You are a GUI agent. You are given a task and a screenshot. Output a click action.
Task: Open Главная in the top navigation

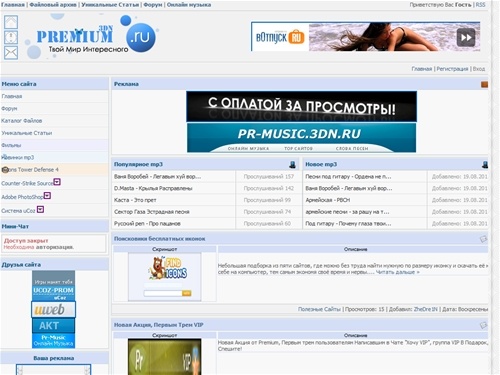[x=13, y=5]
